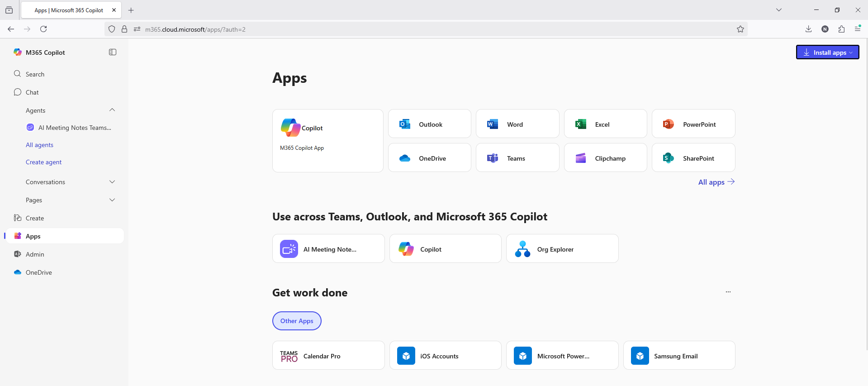View site security lock information
868x386 pixels.
pos(124,29)
